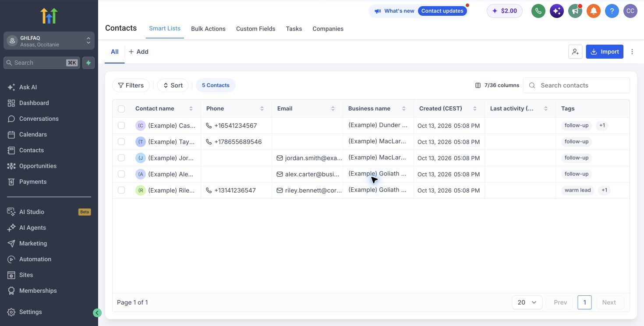Check the jordan.smith contact row checkbox

pyautogui.click(x=121, y=158)
